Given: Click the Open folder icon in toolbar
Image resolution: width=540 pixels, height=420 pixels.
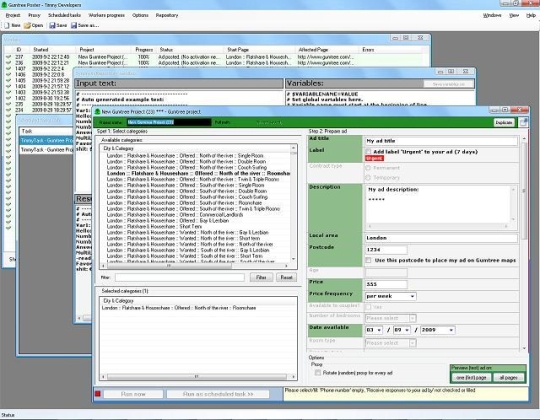Looking at the screenshot, I should click(27, 25).
